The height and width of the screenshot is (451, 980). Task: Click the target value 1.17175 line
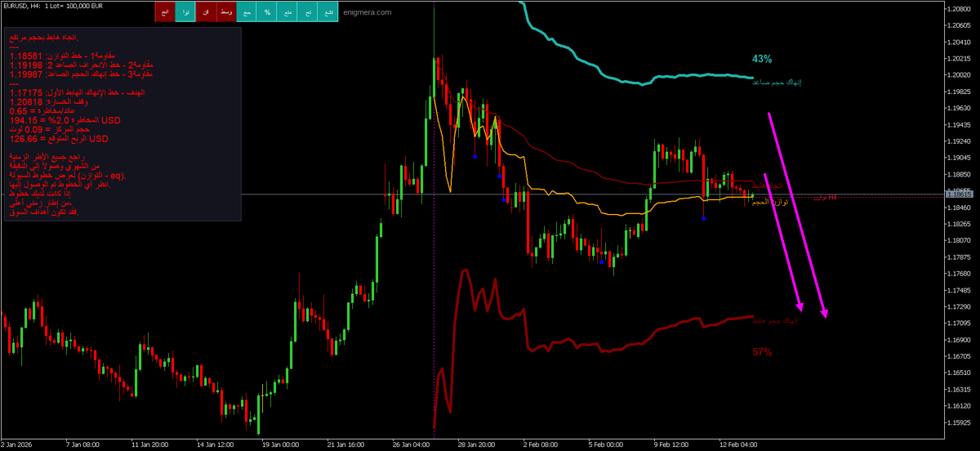click(x=77, y=92)
